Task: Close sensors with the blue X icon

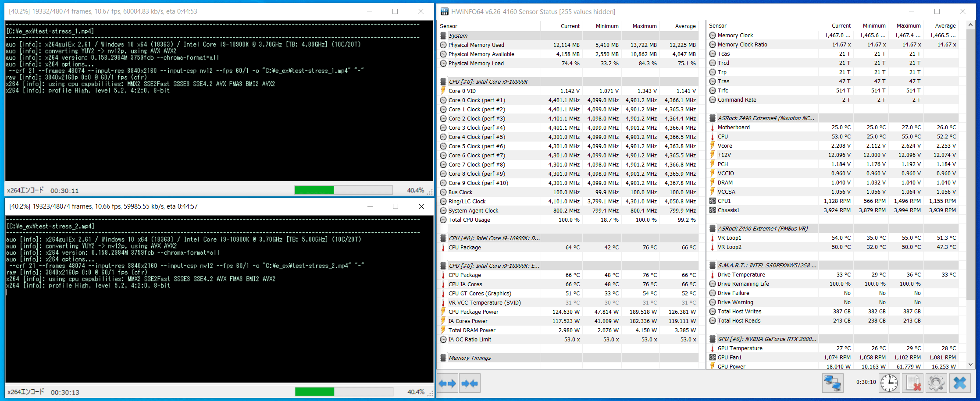Action: [960, 383]
